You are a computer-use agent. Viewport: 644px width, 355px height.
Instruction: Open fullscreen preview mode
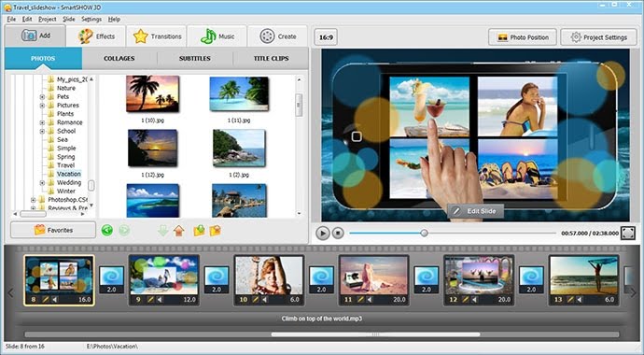pyautogui.click(x=627, y=233)
